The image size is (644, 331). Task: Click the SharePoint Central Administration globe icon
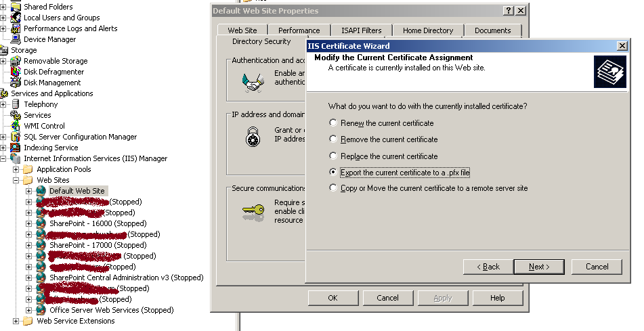tap(41, 278)
